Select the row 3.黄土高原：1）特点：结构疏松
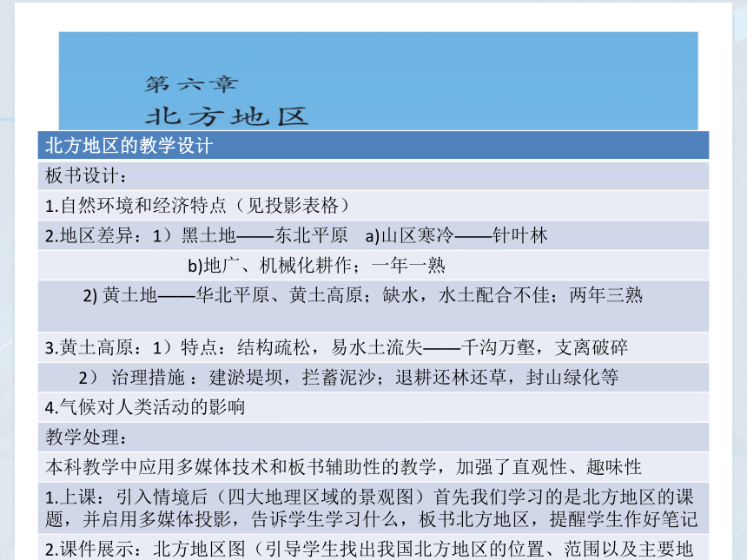This screenshot has width=747, height=560. tap(373, 347)
